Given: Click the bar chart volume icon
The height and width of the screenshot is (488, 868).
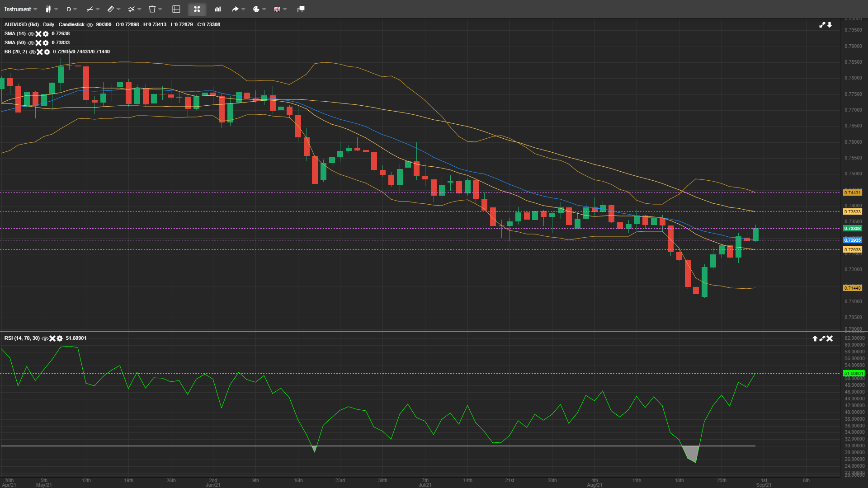Looking at the screenshot, I should [218, 9].
